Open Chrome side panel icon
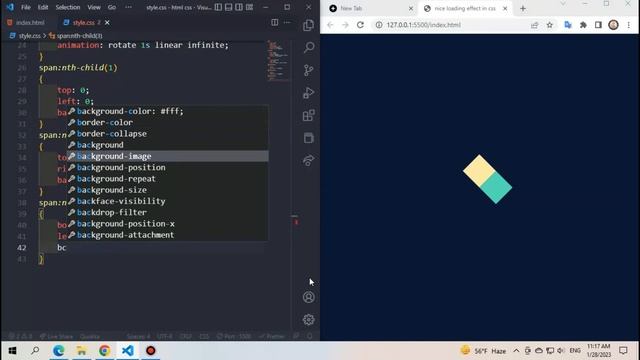640x360 pixels. click(598, 25)
